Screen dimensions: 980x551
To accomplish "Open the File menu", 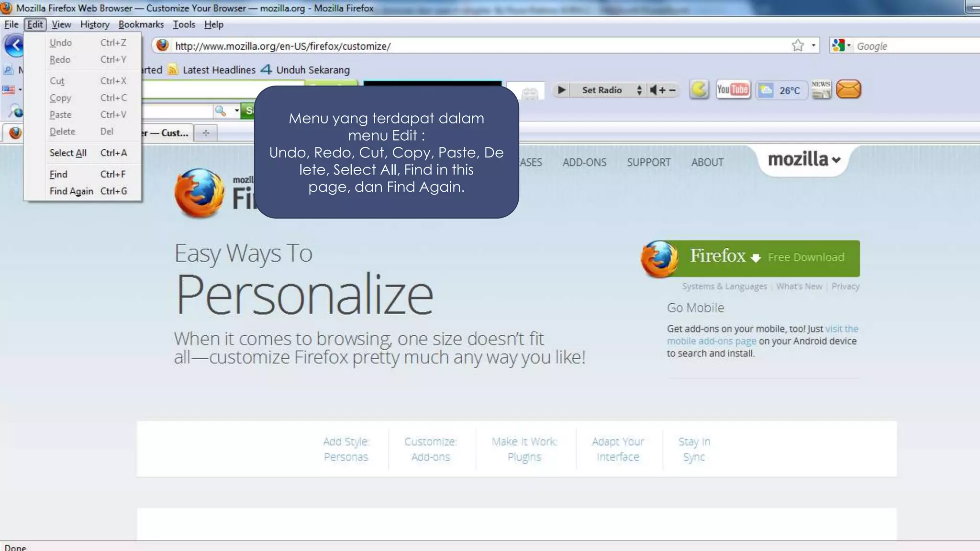I will [x=11, y=24].
